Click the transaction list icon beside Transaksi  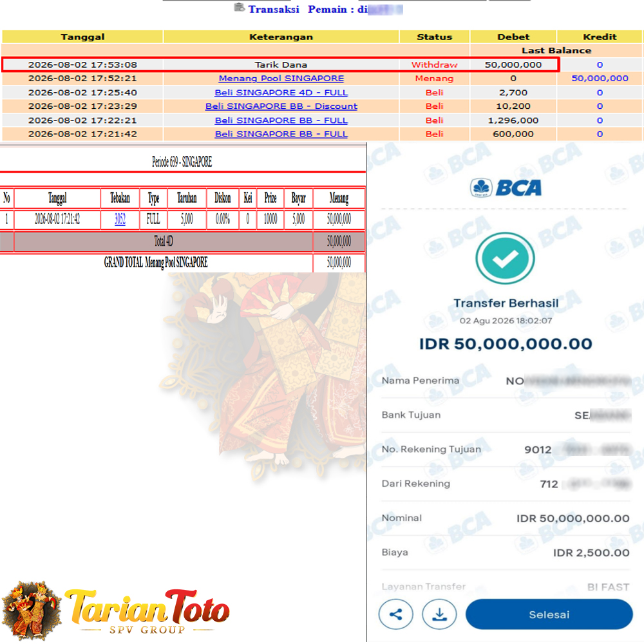coord(239,7)
